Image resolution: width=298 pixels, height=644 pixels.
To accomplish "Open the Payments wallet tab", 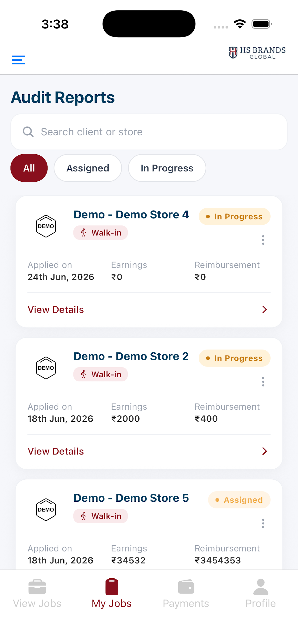I will click(186, 593).
